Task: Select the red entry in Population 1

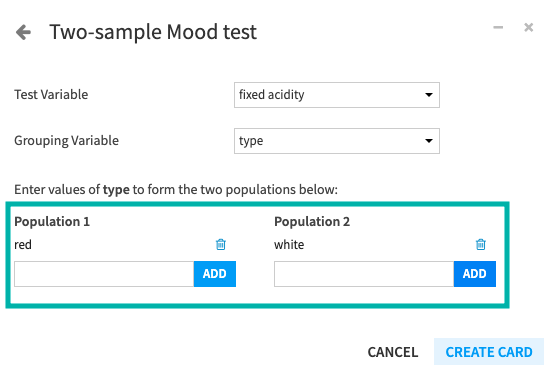Action: (x=23, y=245)
